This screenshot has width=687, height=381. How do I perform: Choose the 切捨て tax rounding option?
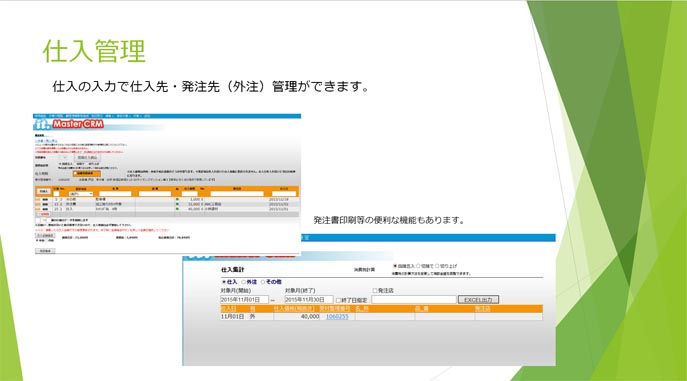(x=418, y=266)
